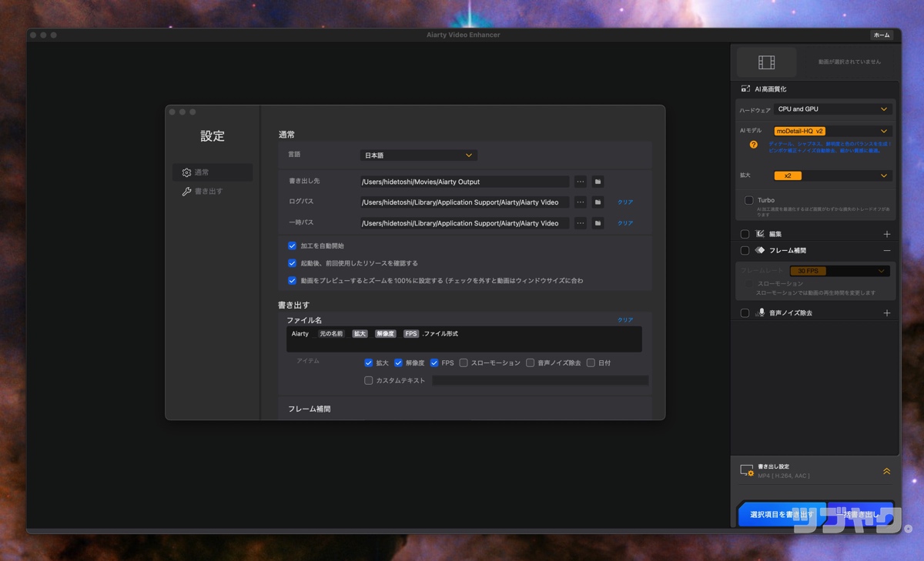Screen dimensions: 924x561
Task: Enable the Turbo checkbox
Action: (x=748, y=200)
